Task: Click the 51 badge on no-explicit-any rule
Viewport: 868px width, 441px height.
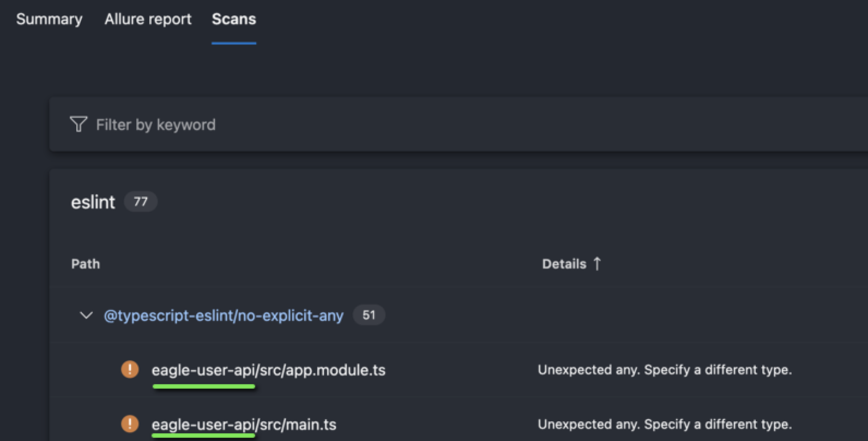Action: click(369, 315)
